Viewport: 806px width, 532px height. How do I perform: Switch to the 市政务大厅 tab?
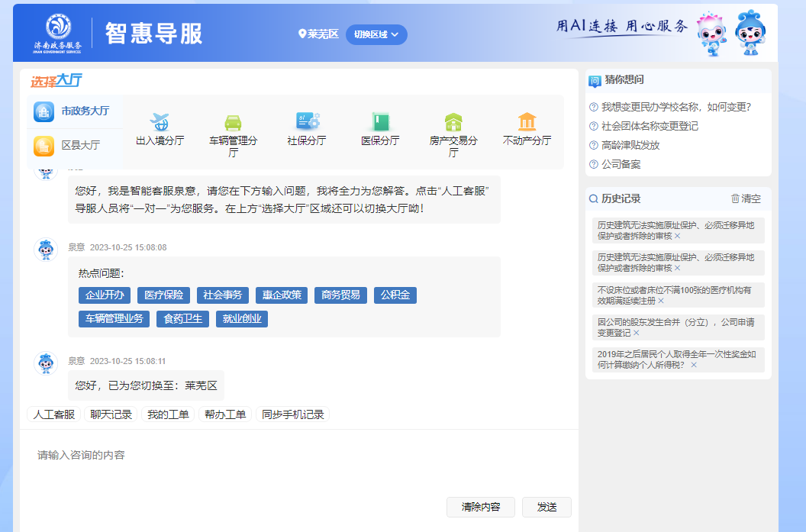point(75,111)
